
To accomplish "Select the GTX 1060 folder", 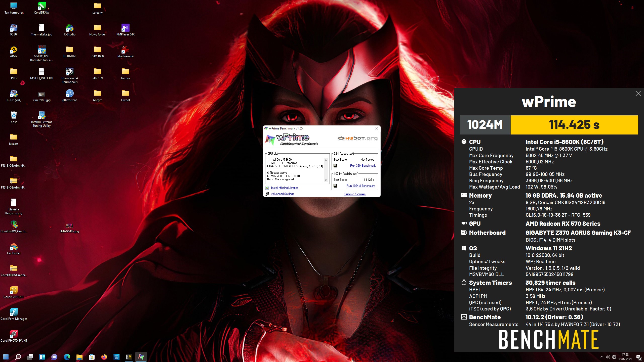I will click(x=97, y=52).
